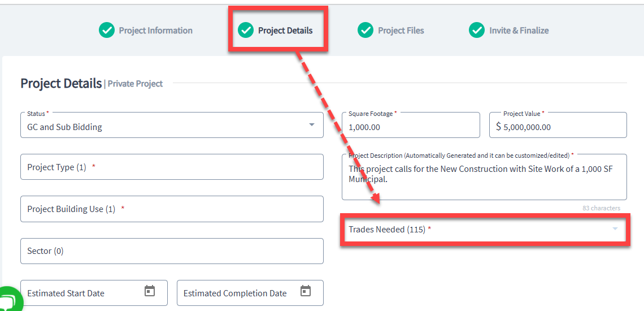Image resolution: width=644 pixels, height=311 pixels.
Task: Click into the Project Value field
Action: click(558, 125)
